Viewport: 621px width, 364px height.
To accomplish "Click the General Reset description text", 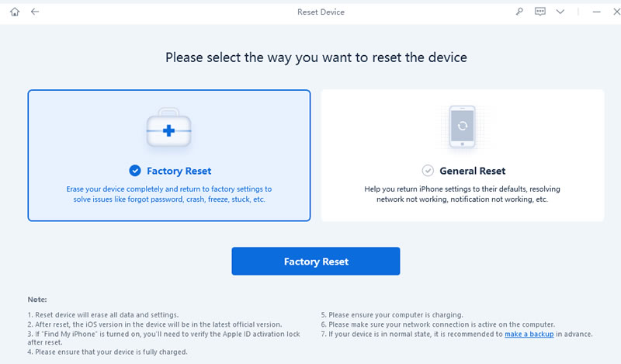I will coord(462,194).
